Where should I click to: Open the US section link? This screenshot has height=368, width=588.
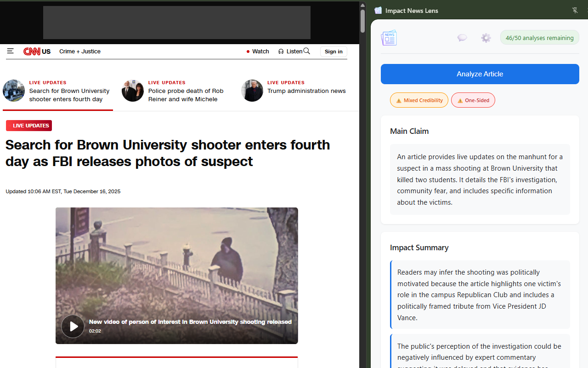[46, 52]
